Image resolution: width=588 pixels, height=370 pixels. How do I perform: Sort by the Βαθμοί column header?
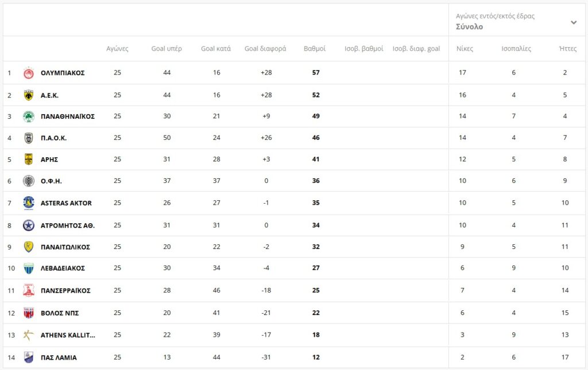coord(314,49)
